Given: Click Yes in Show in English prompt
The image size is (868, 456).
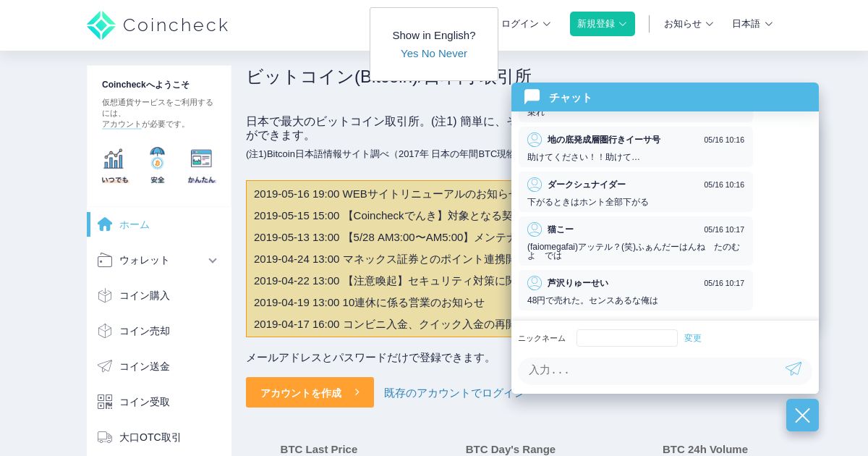Looking at the screenshot, I should [x=409, y=54].
